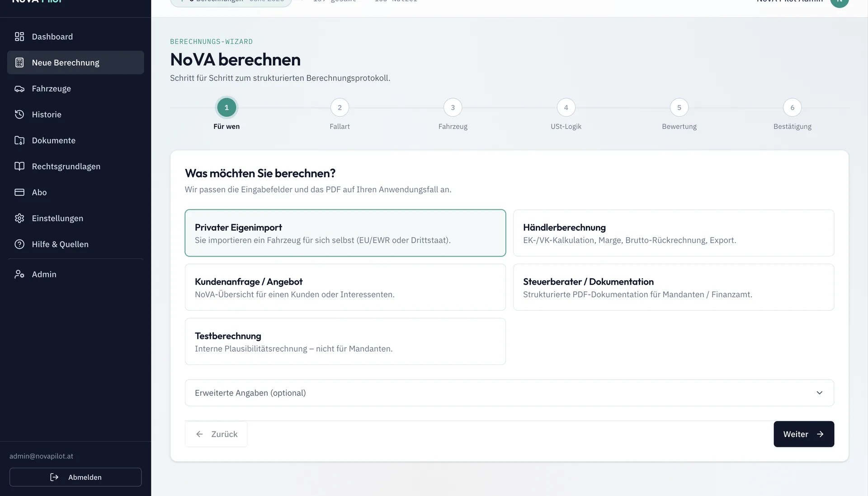Open the Admin section

[x=75, y=274]
